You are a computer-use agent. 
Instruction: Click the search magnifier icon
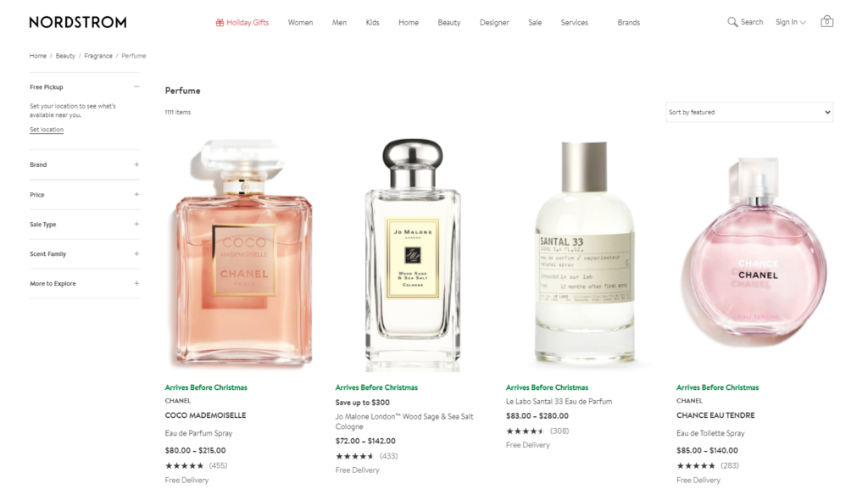pos(732,22)
